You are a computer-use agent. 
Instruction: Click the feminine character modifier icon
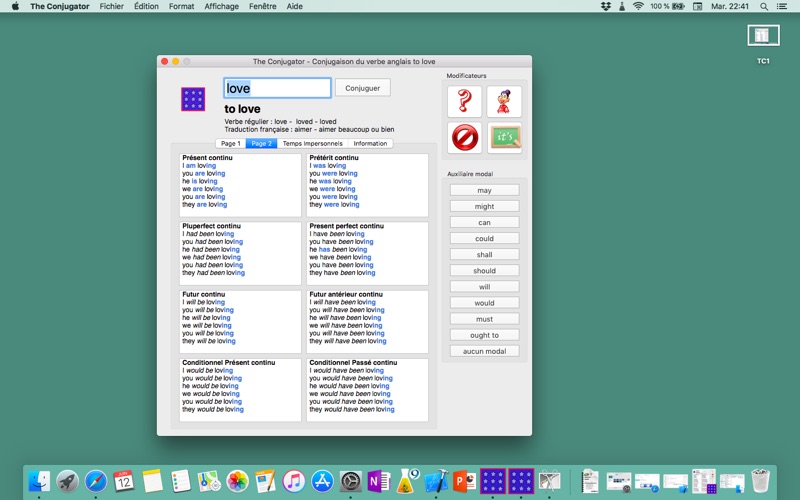pos(504,102)
